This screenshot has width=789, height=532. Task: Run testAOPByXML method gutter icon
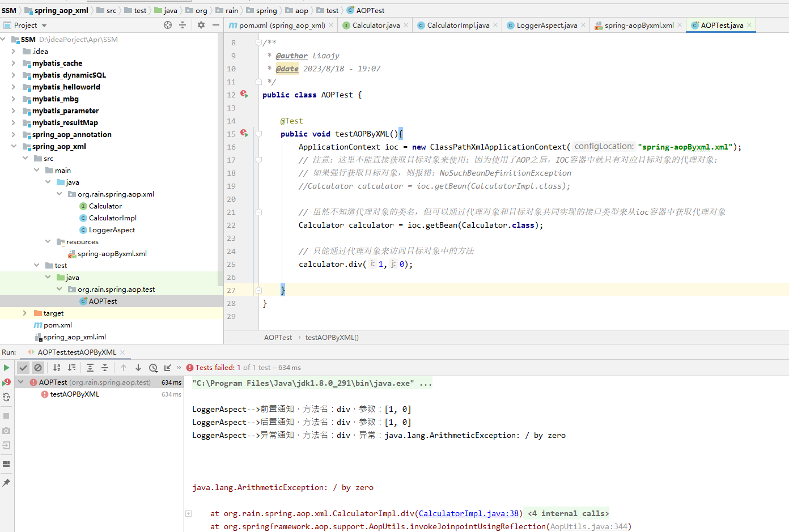(x=244, y=133)
